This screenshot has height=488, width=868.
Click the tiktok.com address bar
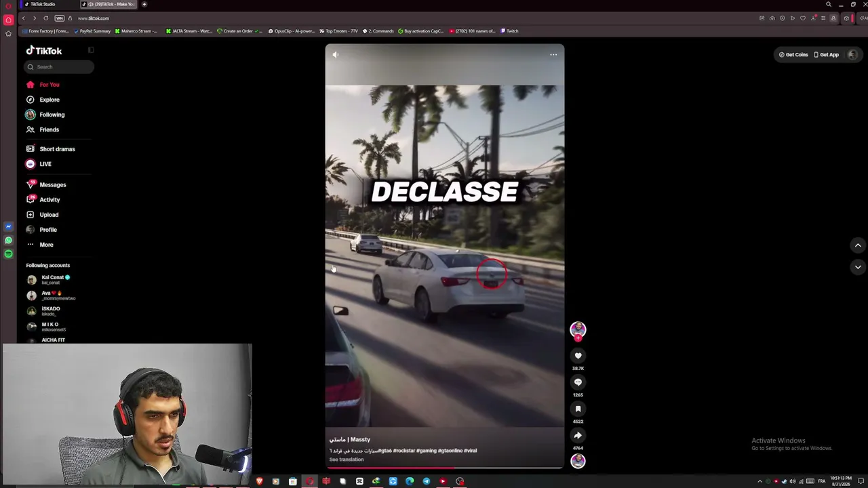click(94, 18)
